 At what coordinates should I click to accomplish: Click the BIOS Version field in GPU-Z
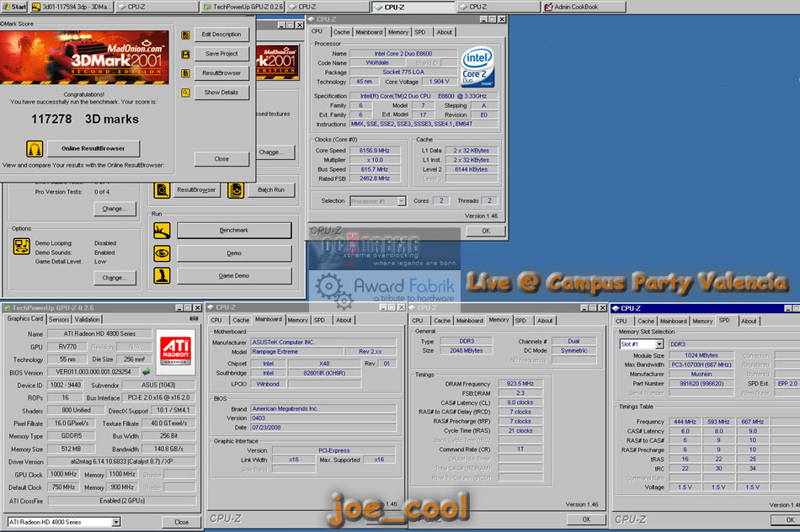point(94,372)
